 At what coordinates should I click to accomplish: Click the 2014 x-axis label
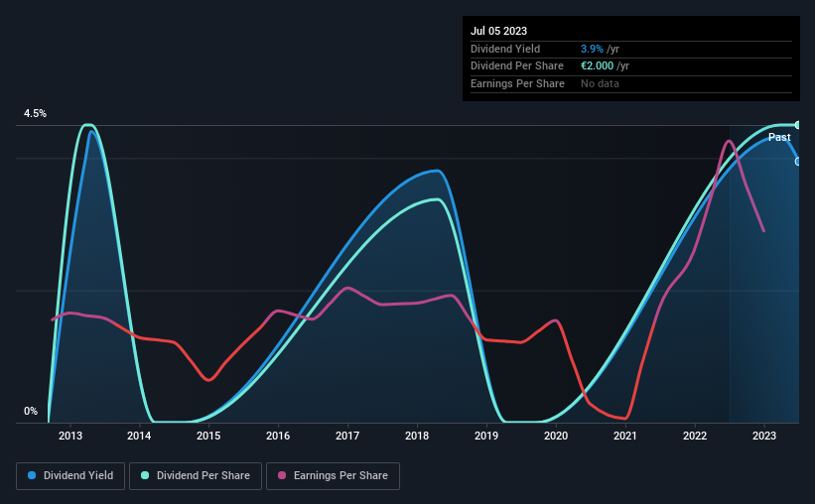click(x=139, y=436)
